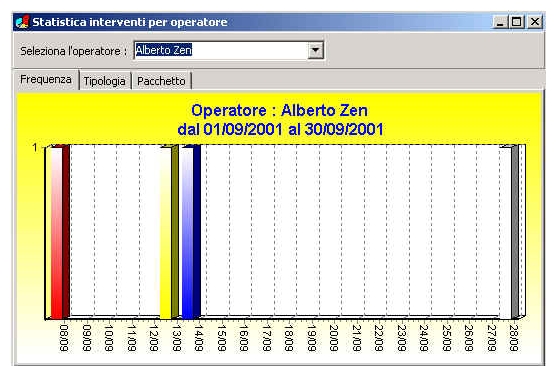
Task: Close the Statistica interventi window
Action: pos(535,22)
